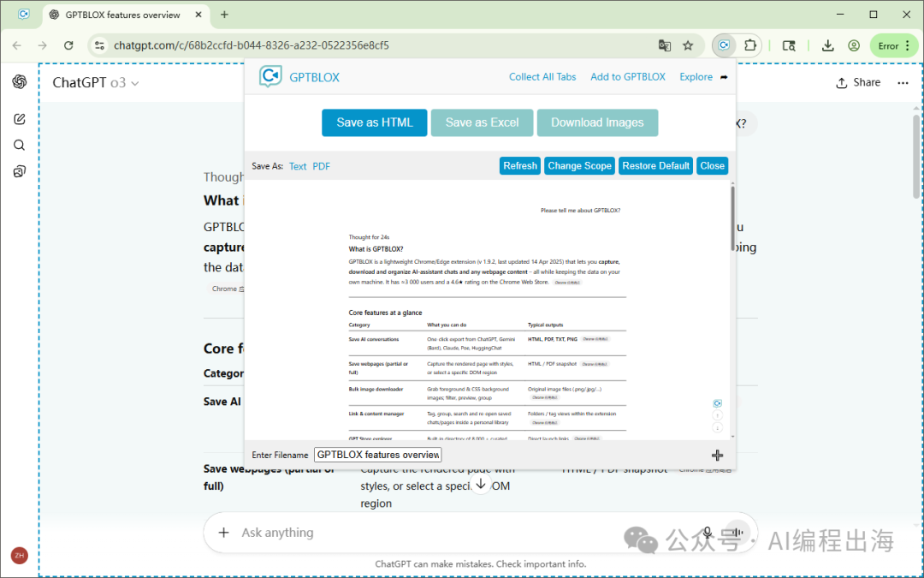
Task: Bookmark this page with the star icon
Action: [x=688, y=45]
